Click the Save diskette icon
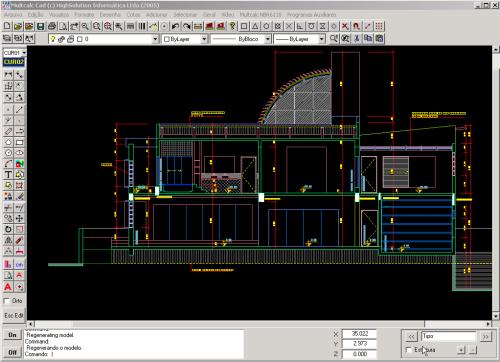 [x=40, y=26]
